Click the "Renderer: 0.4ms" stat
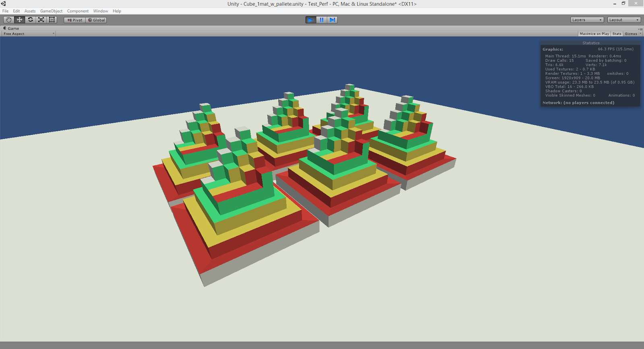 [605, 56]
